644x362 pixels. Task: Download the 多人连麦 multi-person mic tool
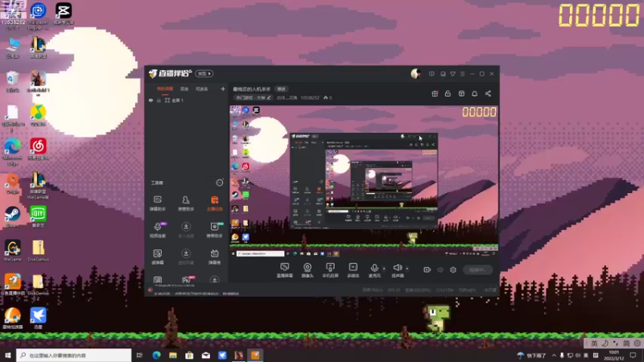pyautogui.click(x=186, y=230)
